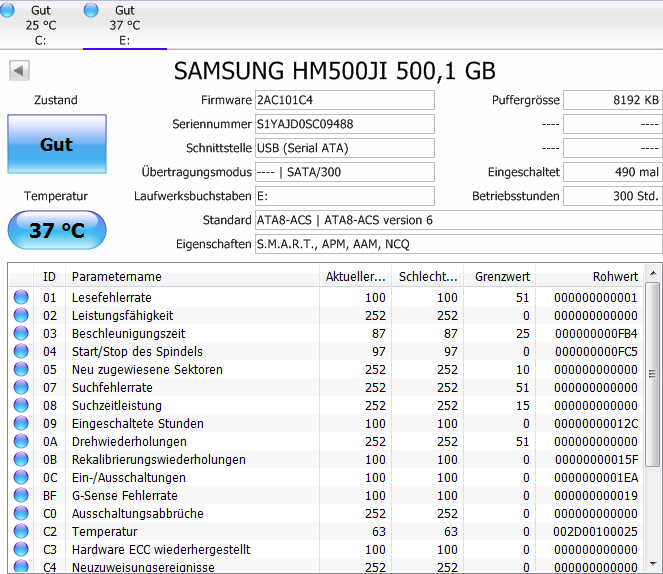The height and width of the screenshot is (574, 663).
Task: Click the Puffergrösse field 8192 KB
Action: point(613,100)
